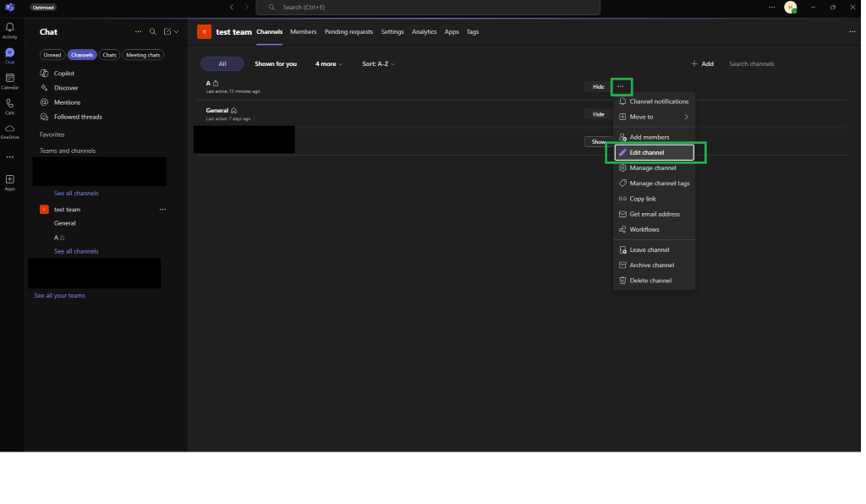Click See all channels under test team

click(76, 251)
